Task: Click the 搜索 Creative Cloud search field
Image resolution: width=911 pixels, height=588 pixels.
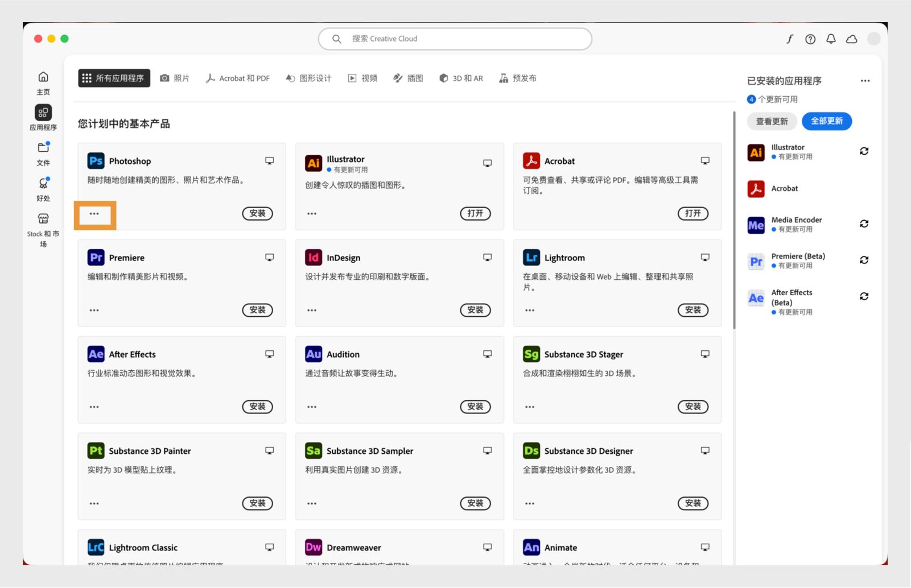Action: pos(455,39)
